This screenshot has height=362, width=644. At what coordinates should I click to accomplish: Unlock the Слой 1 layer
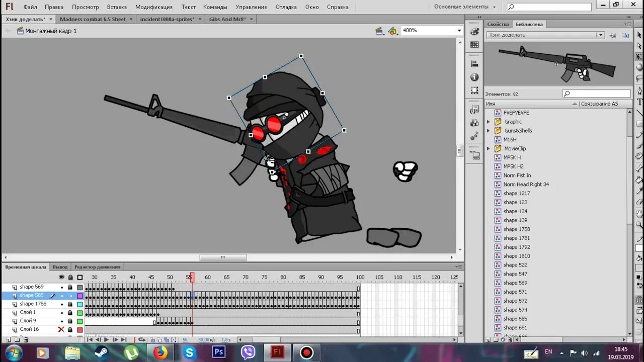point(70,312)
